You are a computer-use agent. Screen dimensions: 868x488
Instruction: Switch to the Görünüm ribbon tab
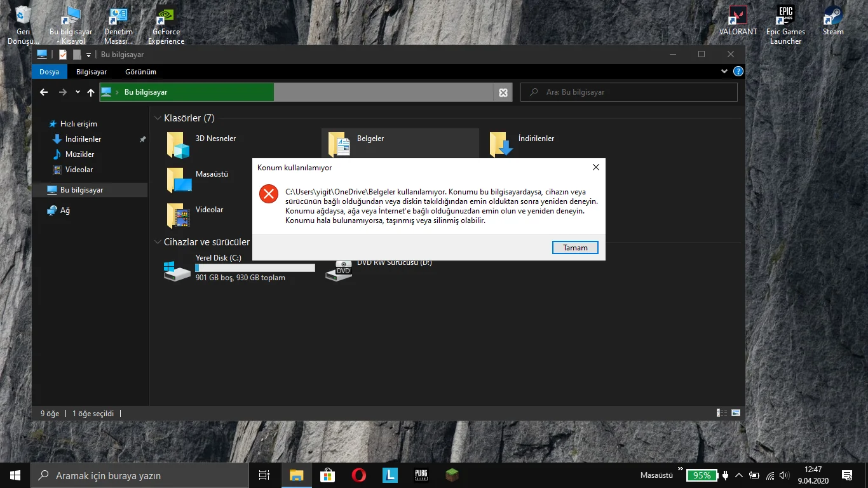coord(140,72)
